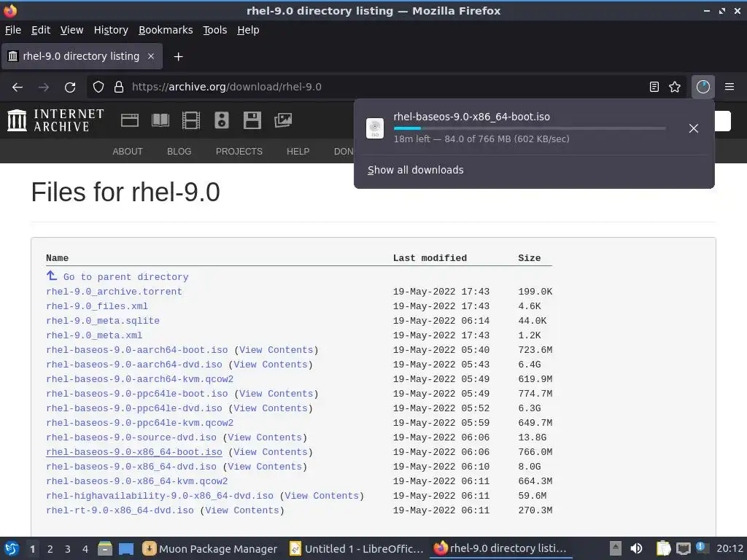The height and width of the screenshot is (560, 747).
Task: View Contents of rhel-rt-9.0-x86_64-dvd.iso
Action: pos(241,510)
